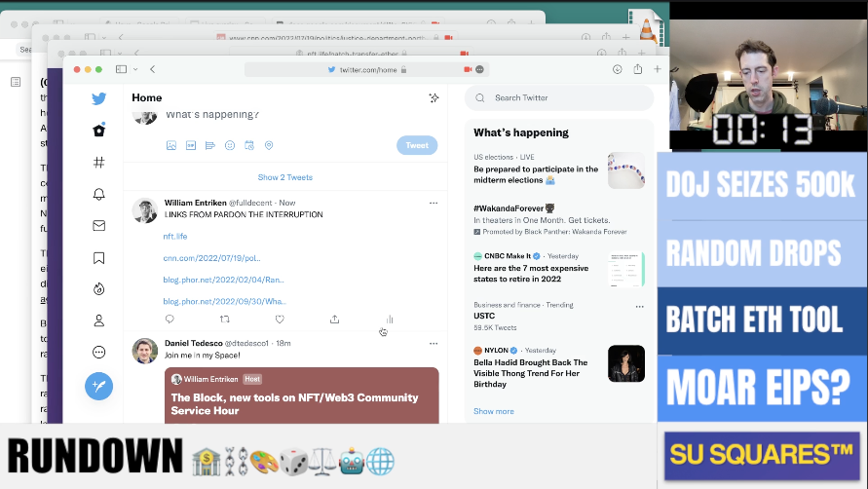868x489 pixels.
Task: Open Explore hashtag icon
Action: pos(98,163)
